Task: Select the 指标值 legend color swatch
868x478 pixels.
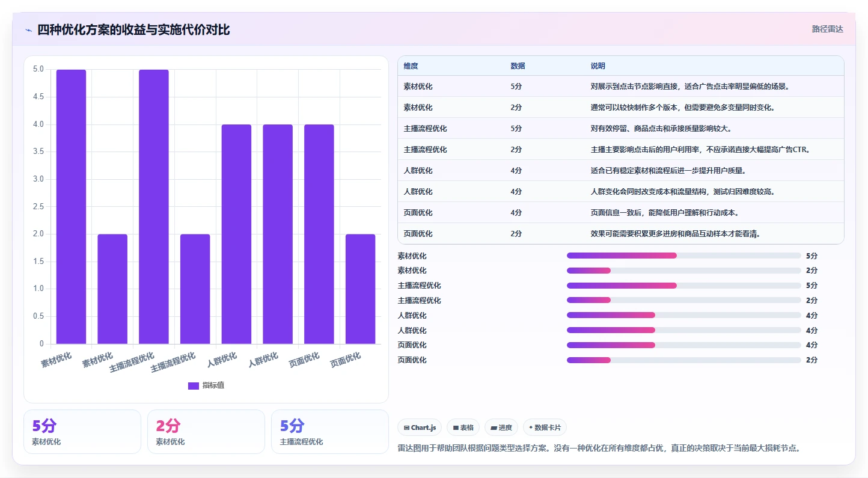Action: tap(193, 385)
